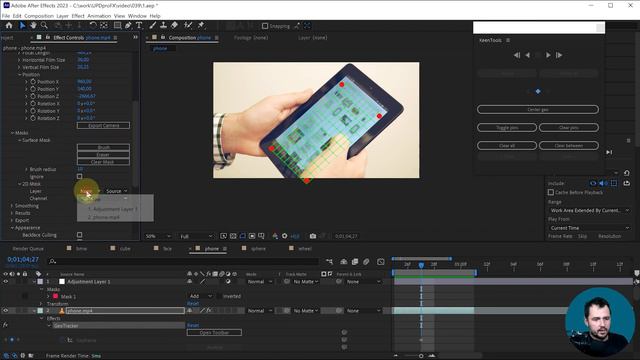Toggle the Ignore checkbox under Surface Mask

(x=80, y=176)
